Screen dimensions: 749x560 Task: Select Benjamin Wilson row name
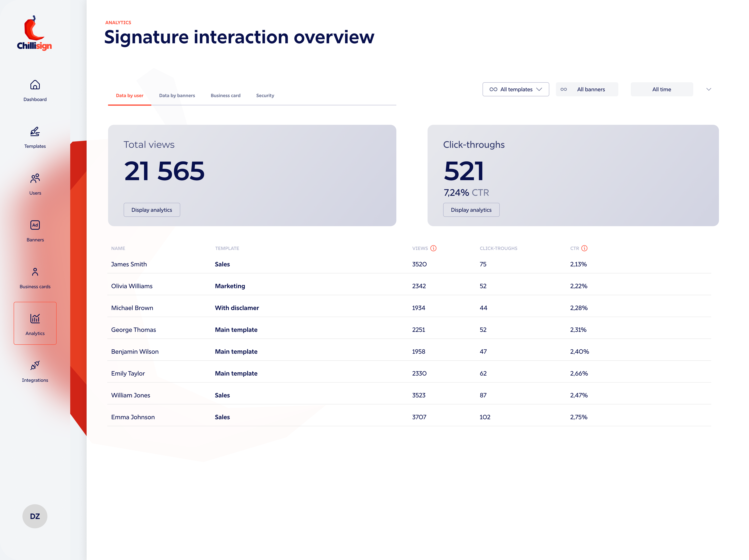[x=135, y=351]
